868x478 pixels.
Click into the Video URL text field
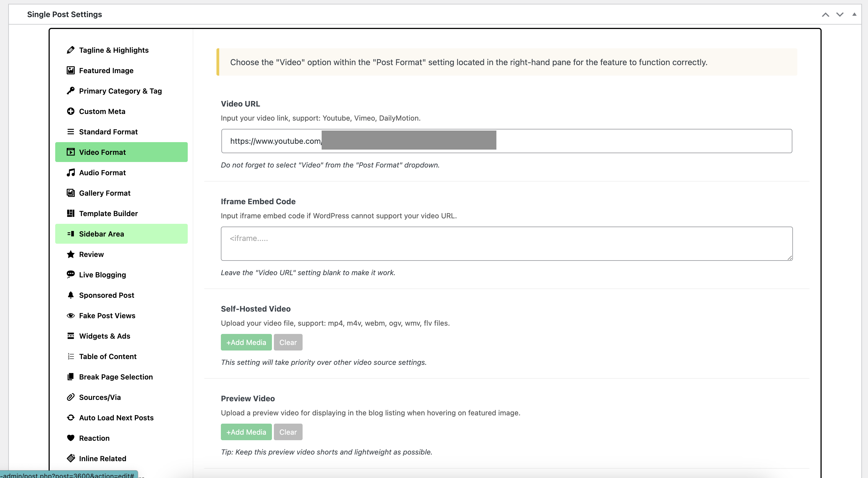pyautogui.click(x=640, y=141)
